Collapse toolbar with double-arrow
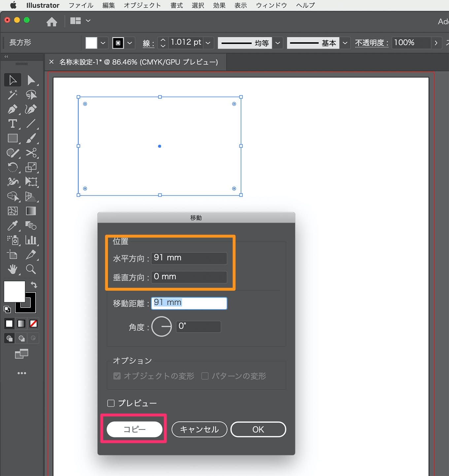 6,56
